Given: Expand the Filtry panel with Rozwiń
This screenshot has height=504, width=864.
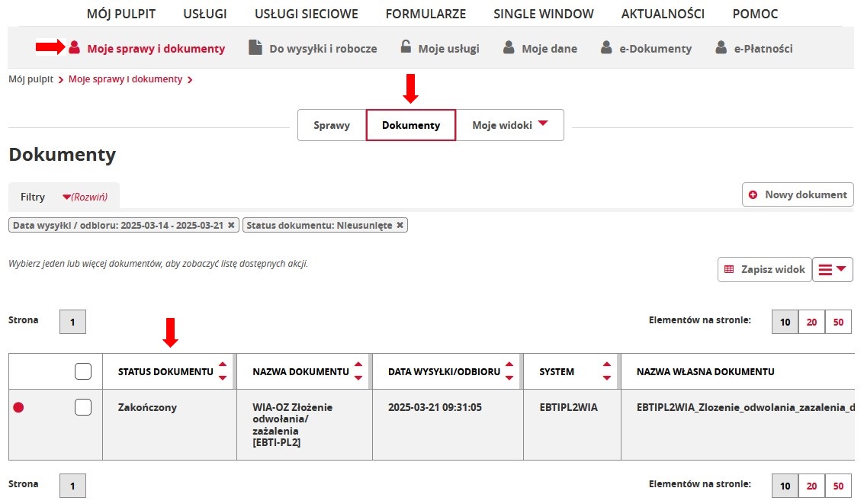Looking at the screenshot, I should click(x=85, y=197).
